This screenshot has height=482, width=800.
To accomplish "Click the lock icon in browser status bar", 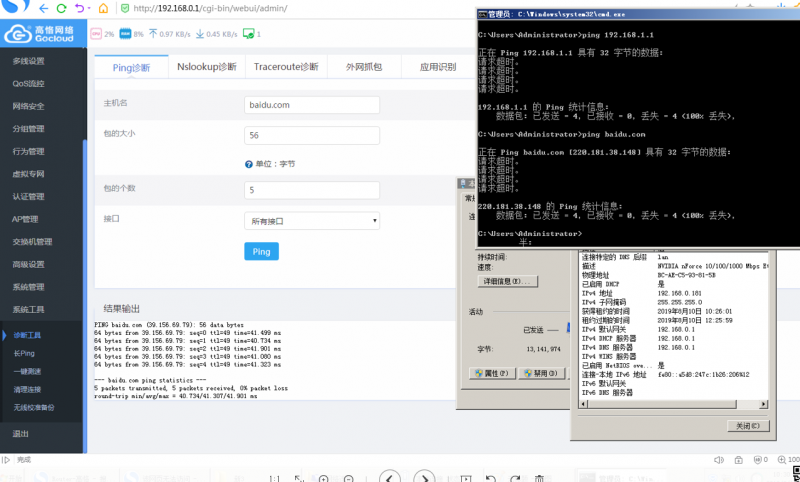I will pyautogui.click(x=738, y=460).
